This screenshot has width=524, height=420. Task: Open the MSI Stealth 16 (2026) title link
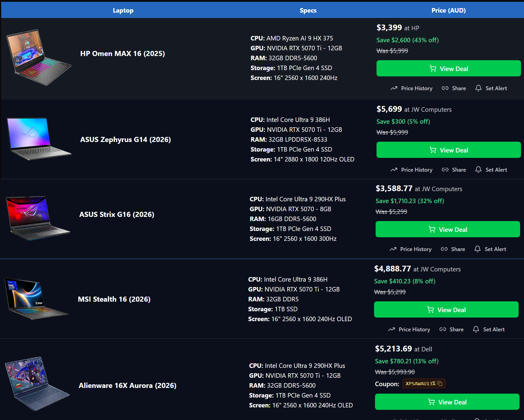[x=114, y=299]
